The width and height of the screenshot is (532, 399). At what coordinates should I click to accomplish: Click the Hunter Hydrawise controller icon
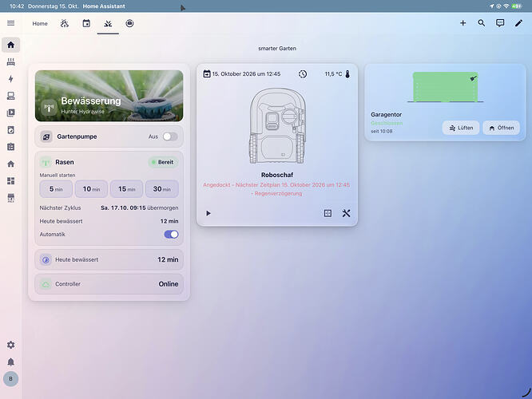pos(49,109)
